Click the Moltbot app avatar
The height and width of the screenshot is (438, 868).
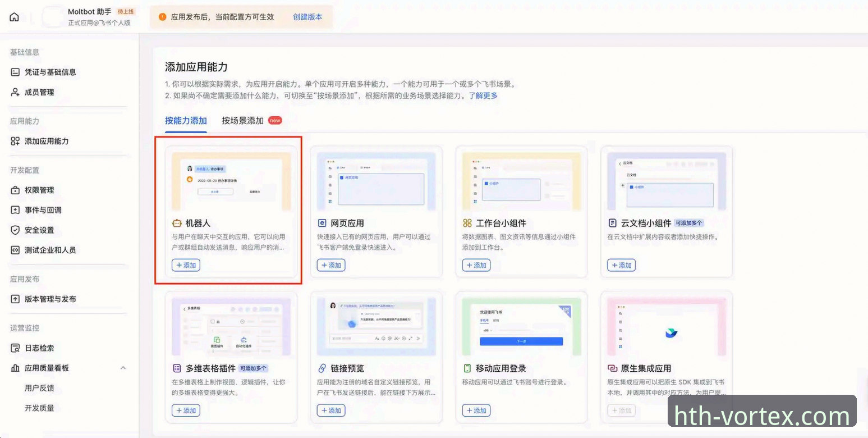(x=52, y=17)
